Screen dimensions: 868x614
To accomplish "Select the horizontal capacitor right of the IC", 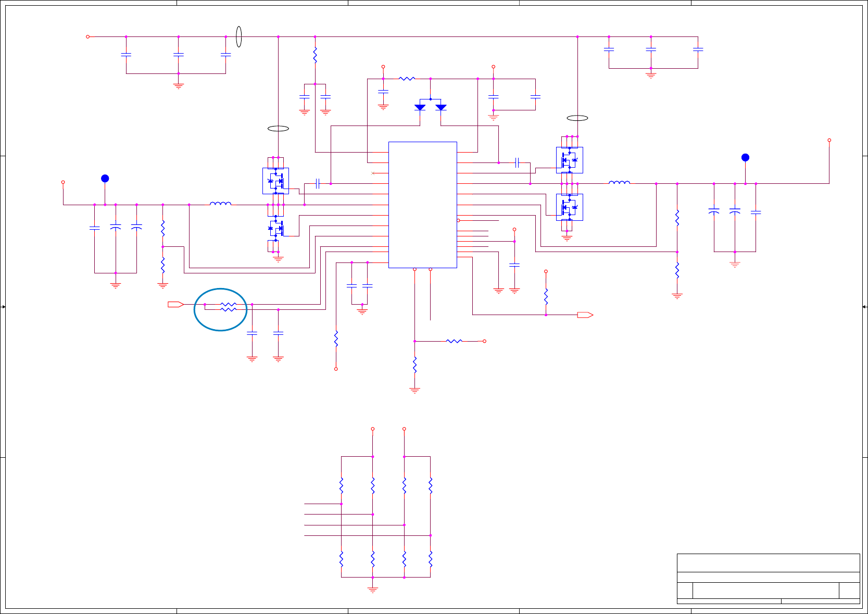I will pyautogui.click(x=517, y=162).
